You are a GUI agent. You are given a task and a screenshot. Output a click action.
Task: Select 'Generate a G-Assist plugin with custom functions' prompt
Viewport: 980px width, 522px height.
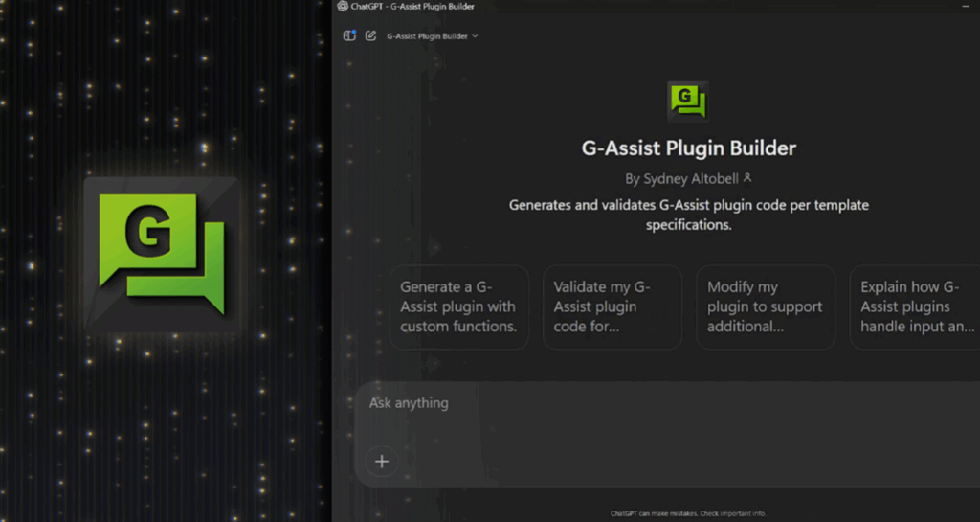(x=459, y=306)
